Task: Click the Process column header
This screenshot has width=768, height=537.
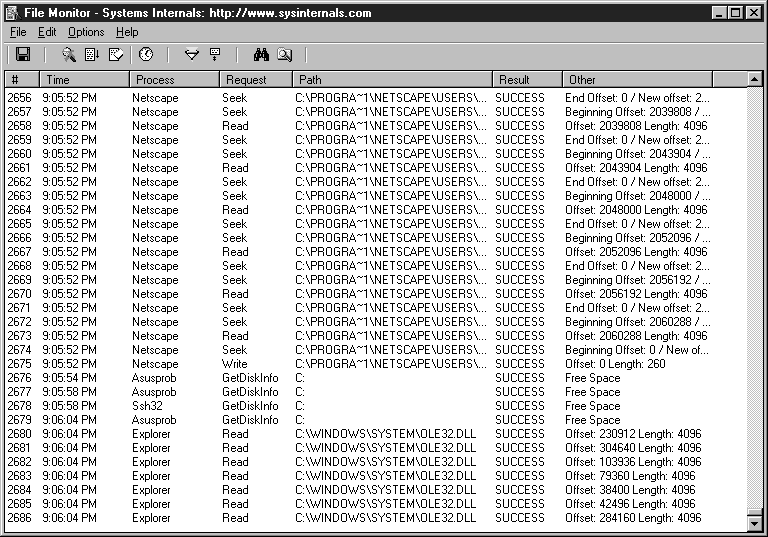Action: pos(174,79)
